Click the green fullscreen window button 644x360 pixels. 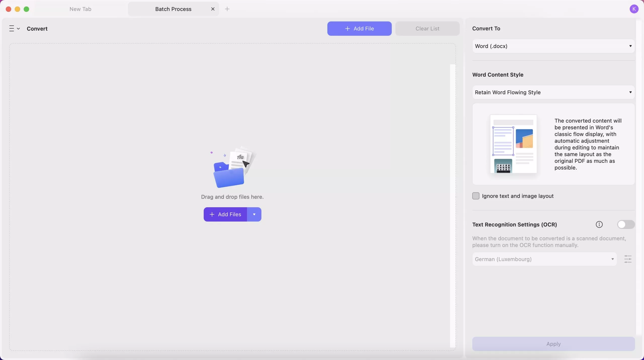click(26, 9)
